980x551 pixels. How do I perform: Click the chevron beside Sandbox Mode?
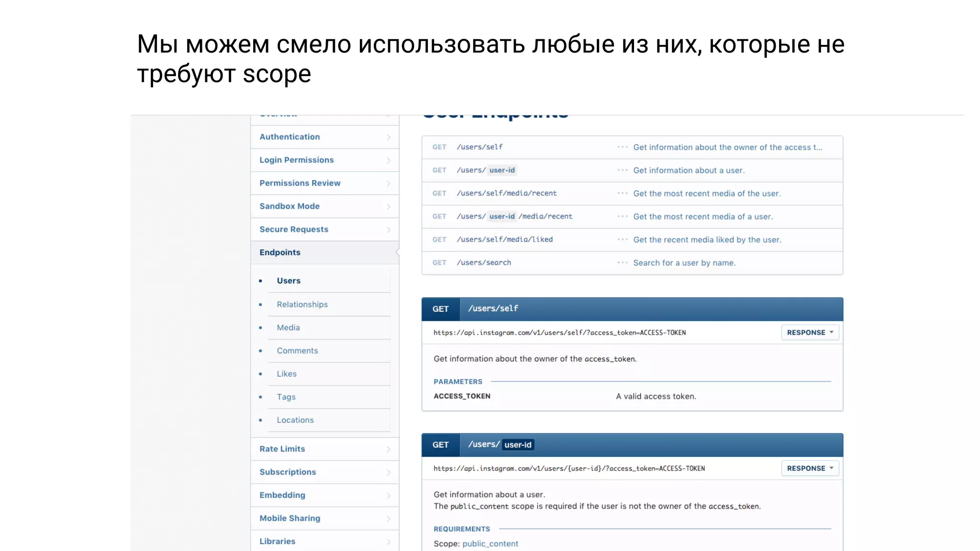click(389, 207)
